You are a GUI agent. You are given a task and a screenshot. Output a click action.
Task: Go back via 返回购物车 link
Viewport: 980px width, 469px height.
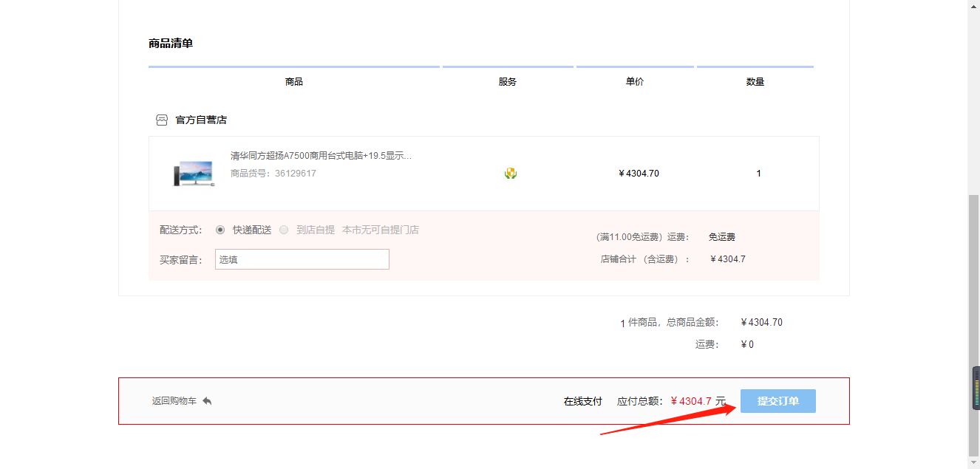point(174,401)
